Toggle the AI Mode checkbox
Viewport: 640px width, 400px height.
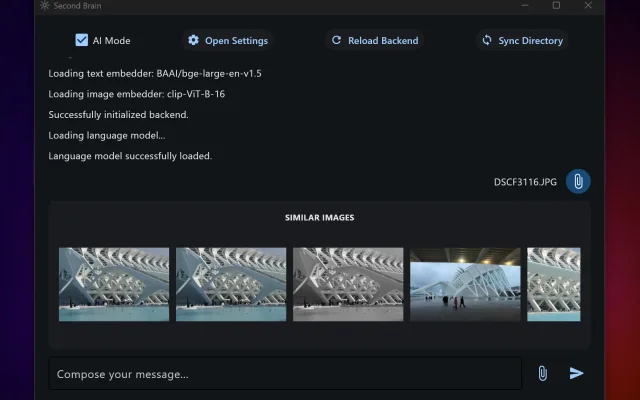click(82, 40)
